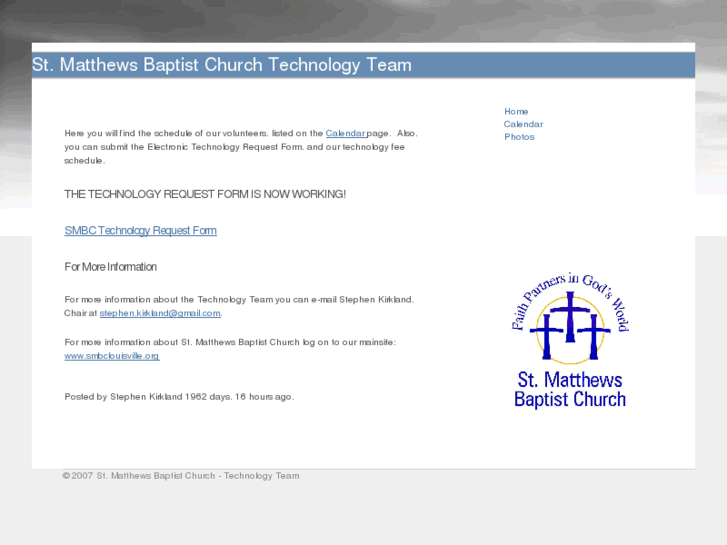The height and width of the screenshot is (545, 727).
Task: Click 'THE TECHNOLOGY REQUEST FORM IS NOW WORKING!' text
Action: coord(205,194)
